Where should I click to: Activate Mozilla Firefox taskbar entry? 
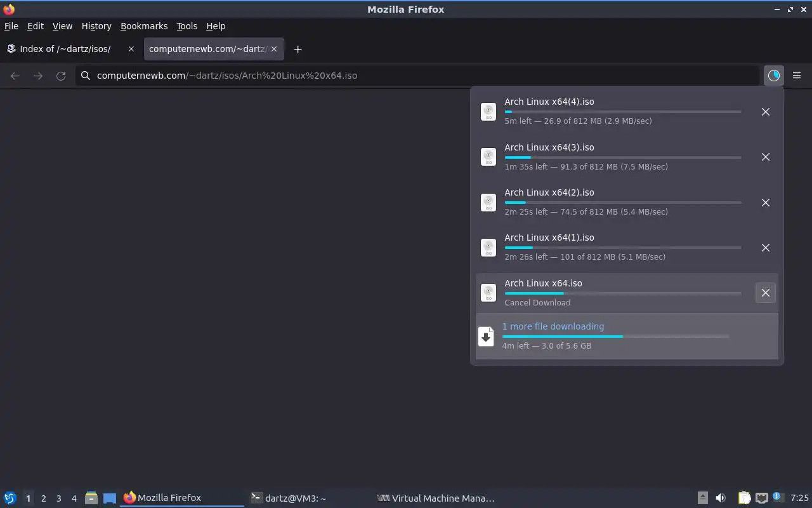[182, 498]
